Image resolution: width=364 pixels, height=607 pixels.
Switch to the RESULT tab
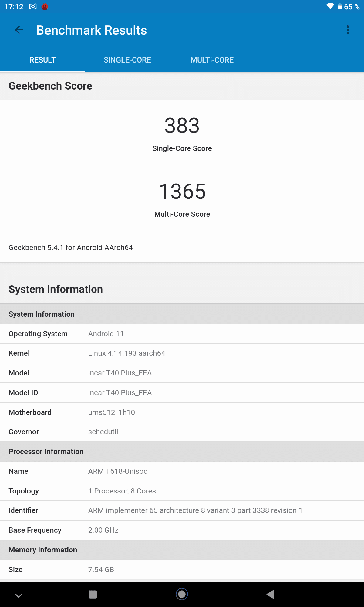point(42,60)
